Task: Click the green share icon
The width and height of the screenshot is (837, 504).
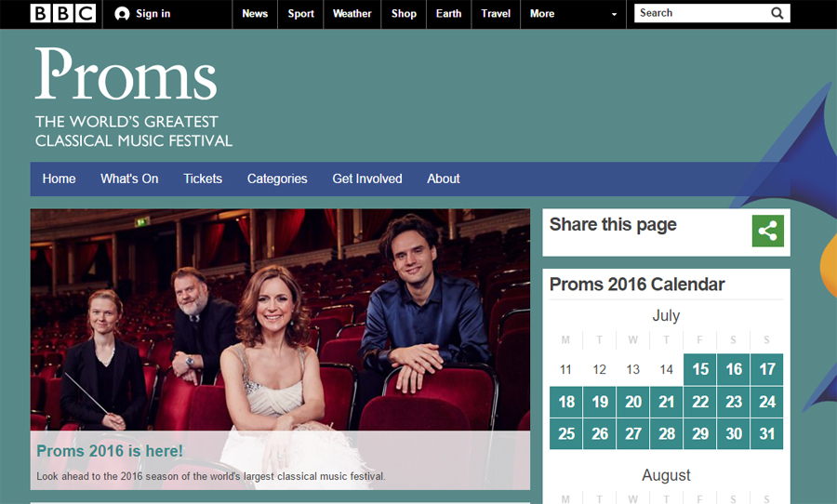Action: pyautogui.click(x=767, y=231)
